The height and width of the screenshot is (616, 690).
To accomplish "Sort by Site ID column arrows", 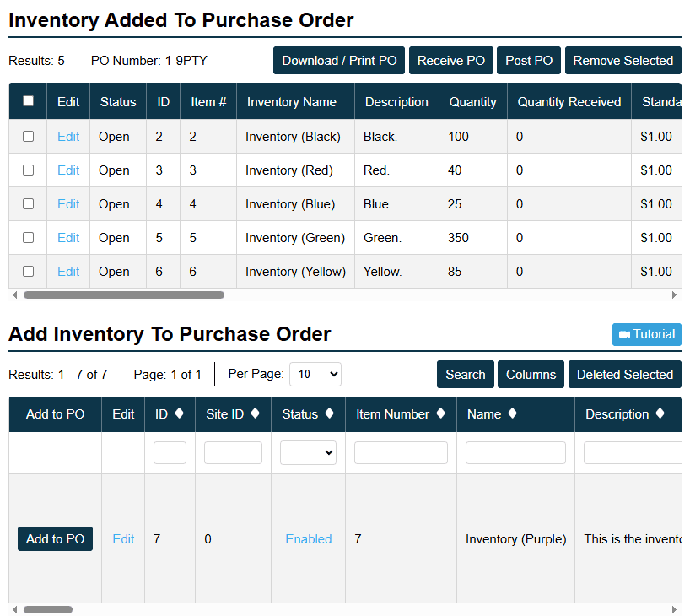I will [x=256, y=413].
